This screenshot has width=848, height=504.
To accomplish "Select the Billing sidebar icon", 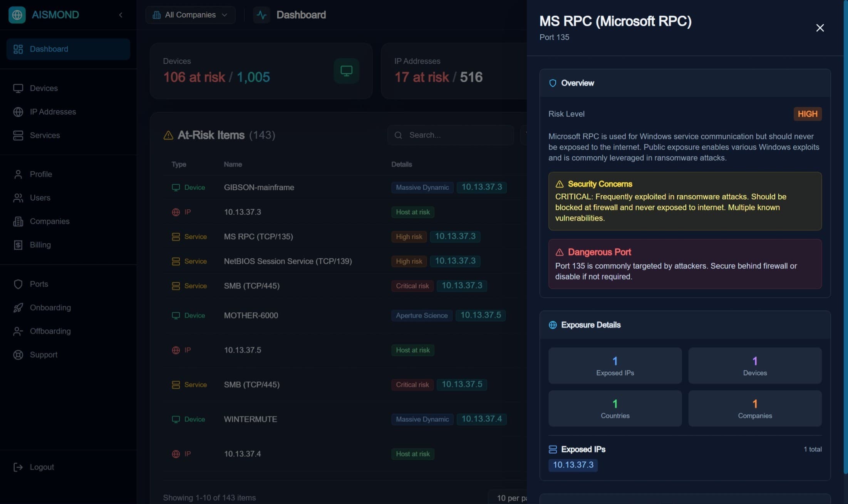I will [18, 245].
